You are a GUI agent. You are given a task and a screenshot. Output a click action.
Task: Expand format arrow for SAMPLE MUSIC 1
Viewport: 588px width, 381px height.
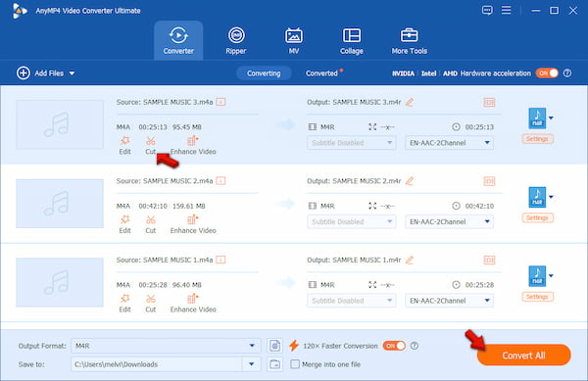pos(551,276)
